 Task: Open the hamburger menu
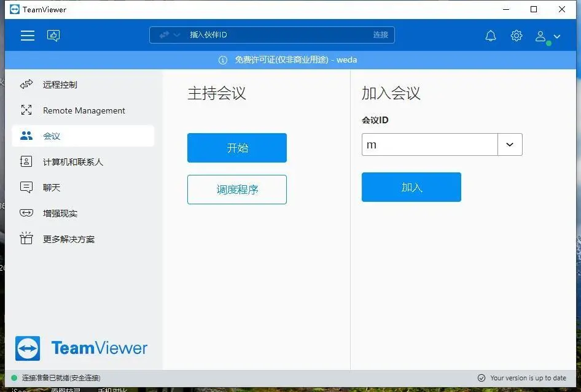pos(27,35)
